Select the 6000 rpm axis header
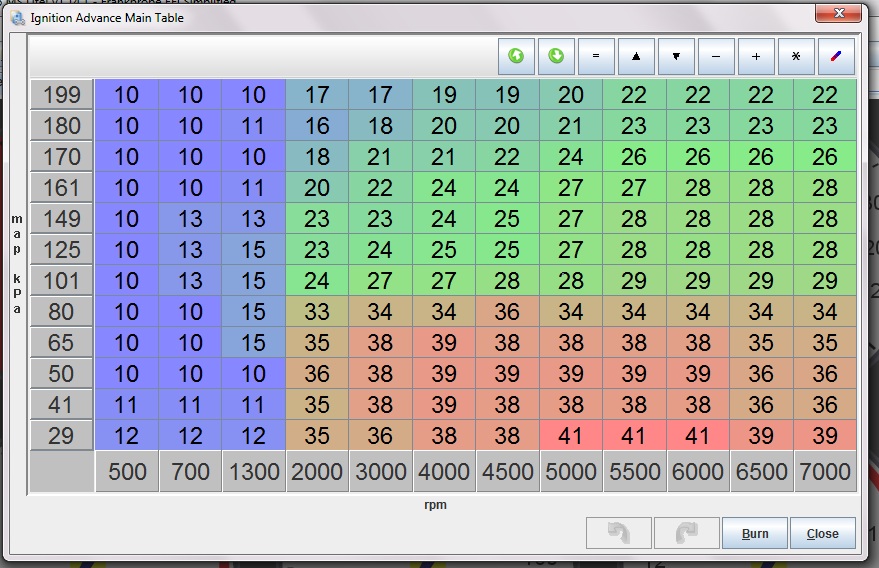879x568 pixels. coord(698,472)
